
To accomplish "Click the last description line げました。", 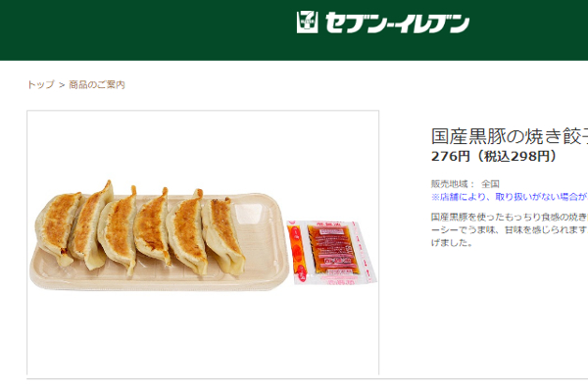I will (x=452, y=243).
